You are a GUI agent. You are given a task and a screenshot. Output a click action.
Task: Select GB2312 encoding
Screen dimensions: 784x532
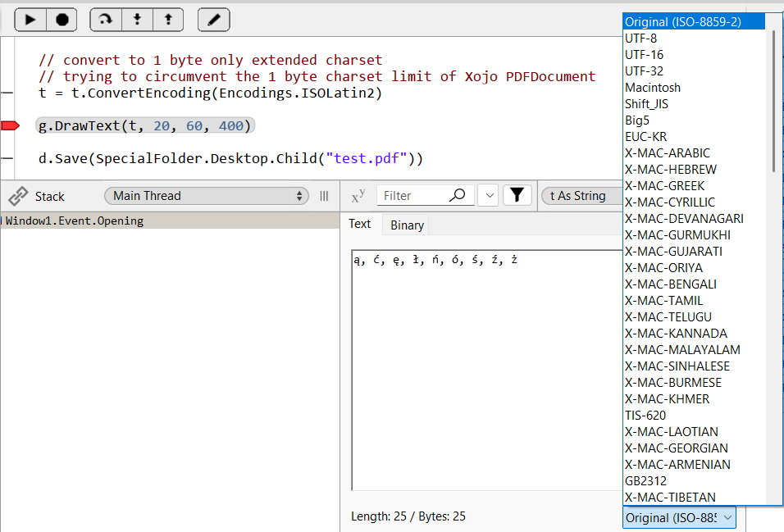point(694,481)
